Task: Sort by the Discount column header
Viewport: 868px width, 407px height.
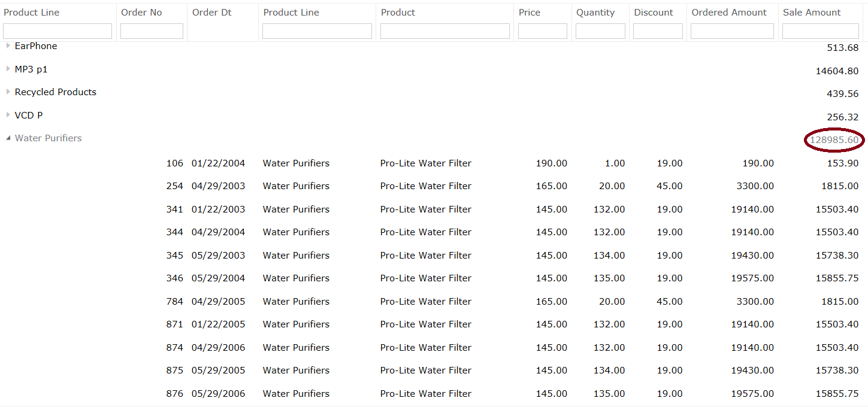Action: tap(654, 13)
